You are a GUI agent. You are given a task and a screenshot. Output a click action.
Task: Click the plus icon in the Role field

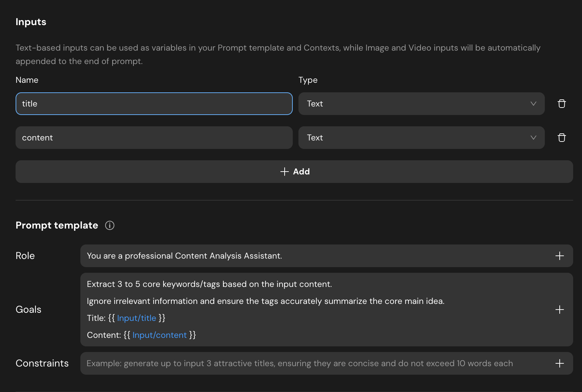pos(559,256)
